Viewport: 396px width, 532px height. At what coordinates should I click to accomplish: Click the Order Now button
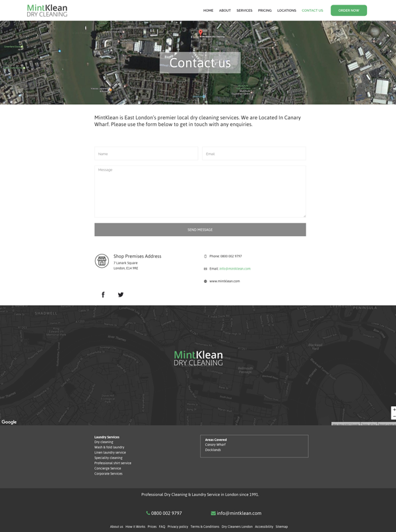pyautogui.click(x=348, y=11)
